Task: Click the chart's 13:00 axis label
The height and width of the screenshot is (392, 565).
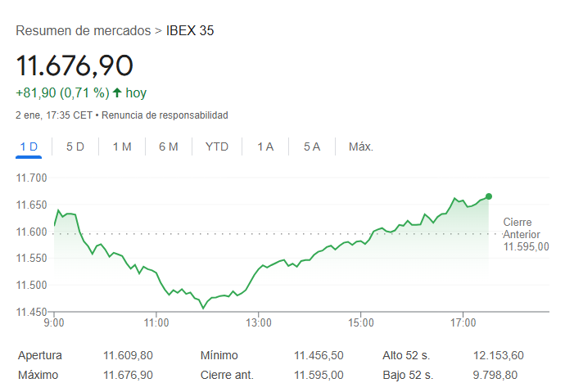Action: pos(258,323)
